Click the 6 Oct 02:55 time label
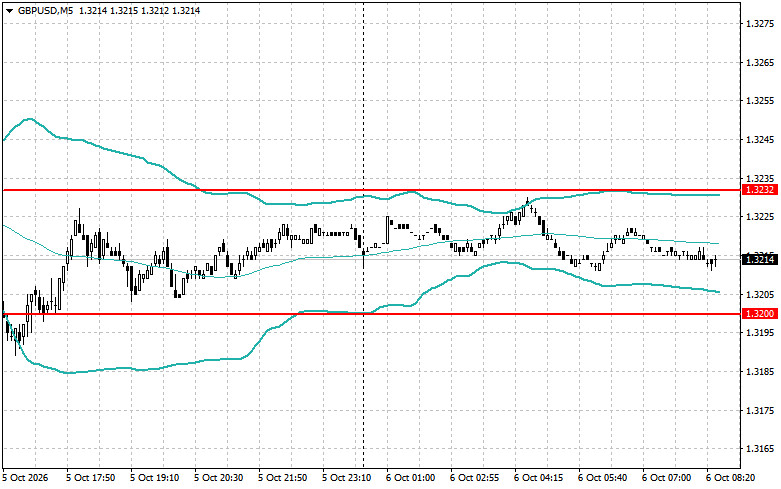 (x=475, y=478)
